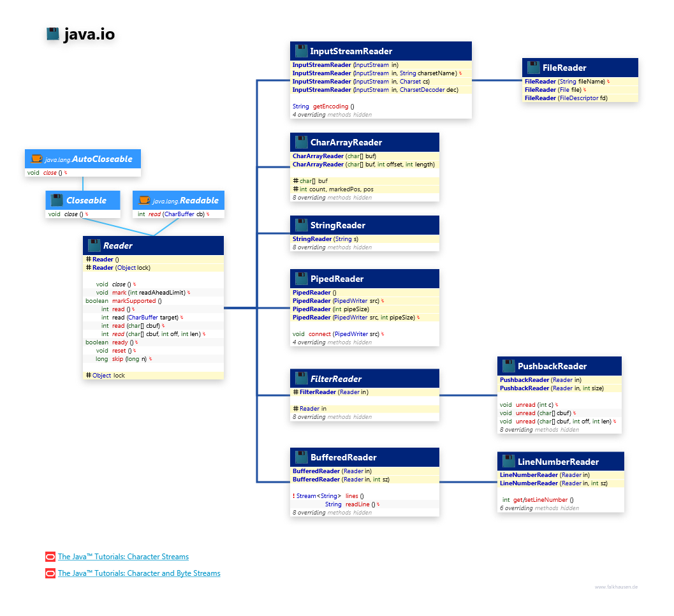The width and height of the screenshot is (674, 616).
Task: Click the BufferedReader class icon
Action: click(x=302, y=457)
